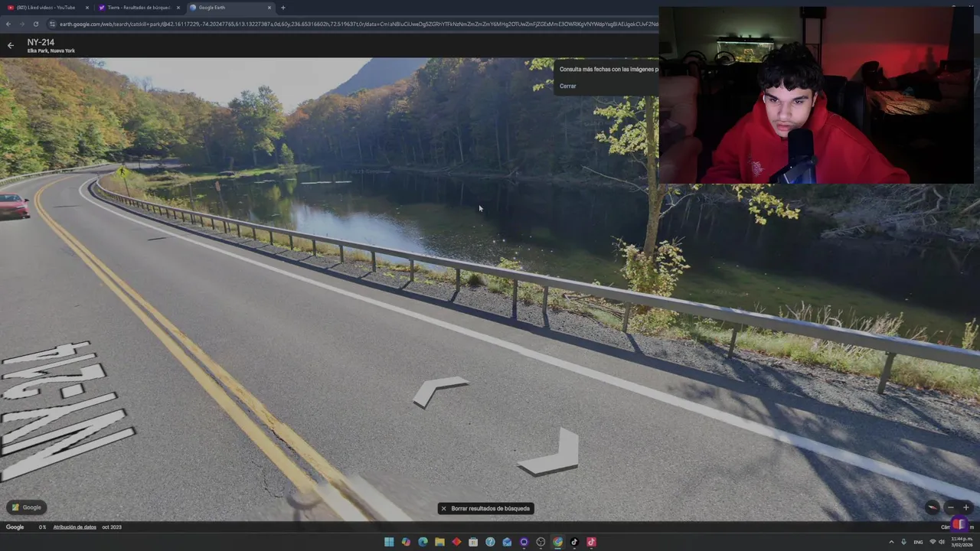
Task: Click the webcam overlay video feed
Action: click(816, 96)
